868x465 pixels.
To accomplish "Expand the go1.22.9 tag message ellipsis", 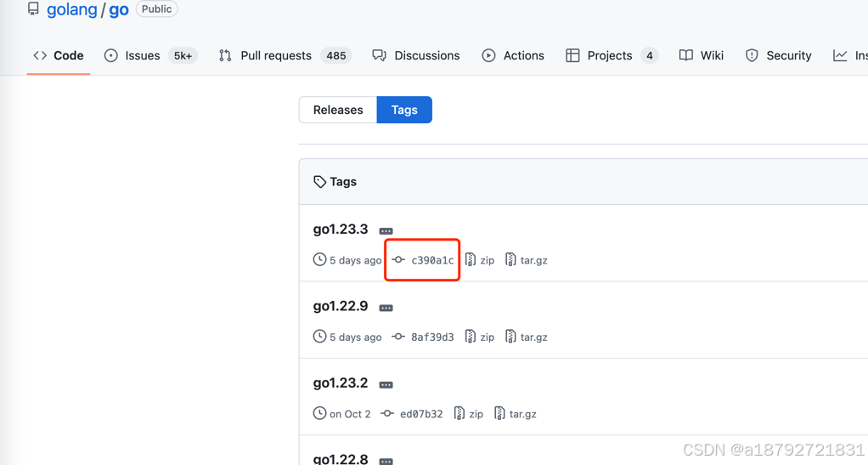I will tap(386, 308).
